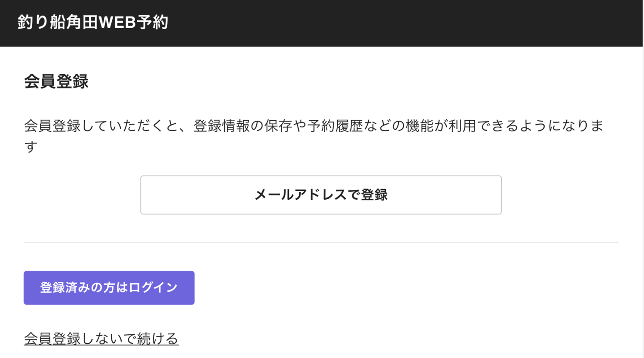Continue without member registration
The height and width of the screenshot is (358, 644).
coord(101,339)
